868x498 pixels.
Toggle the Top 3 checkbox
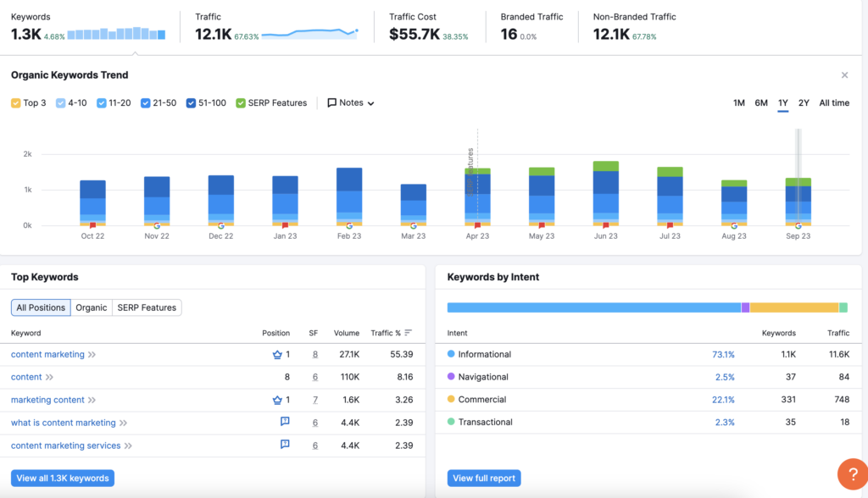pos(15,103)
